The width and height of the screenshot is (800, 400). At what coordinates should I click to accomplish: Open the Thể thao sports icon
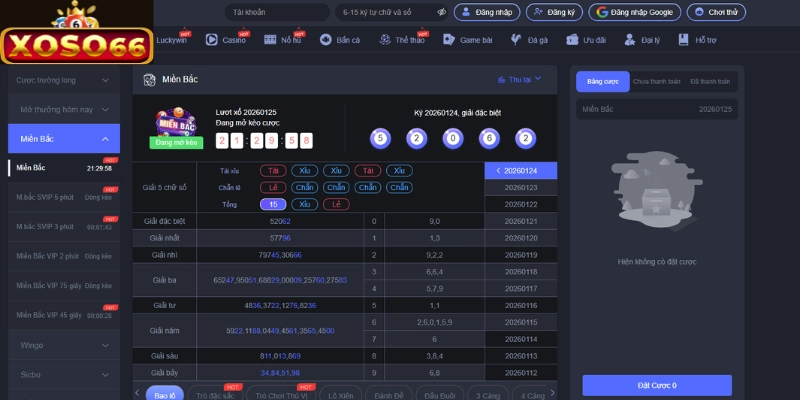(x=385, y=40)
